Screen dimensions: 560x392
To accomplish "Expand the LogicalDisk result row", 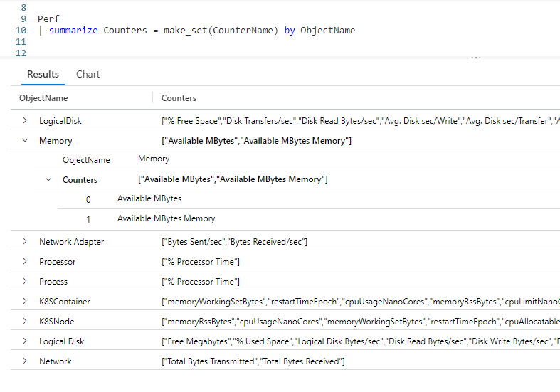I will click(25, 121).
